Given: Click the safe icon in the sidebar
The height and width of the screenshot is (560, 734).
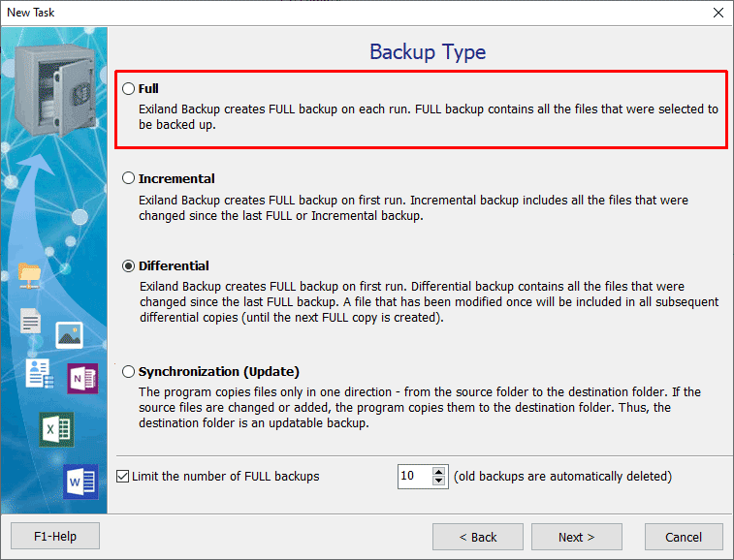Looking at the screenshot, I should [x=55, y=90].
